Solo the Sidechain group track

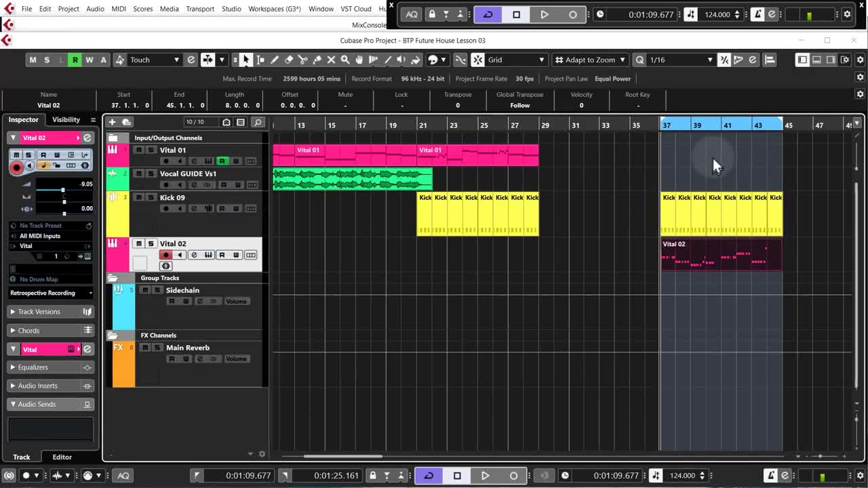coord(157,290)
